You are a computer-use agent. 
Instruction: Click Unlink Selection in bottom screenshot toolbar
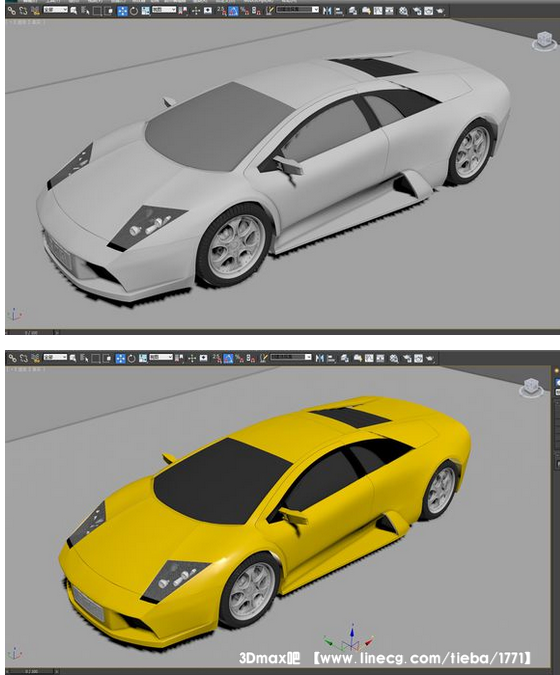[x=24, y=358]
